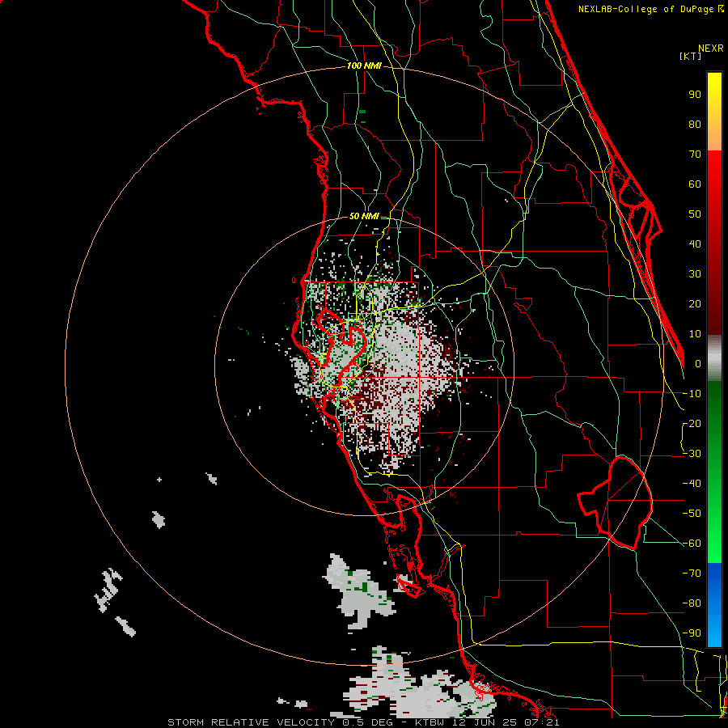Click the -10 knots scale label
Screen dimensions: 728x728
pos(692,394)
